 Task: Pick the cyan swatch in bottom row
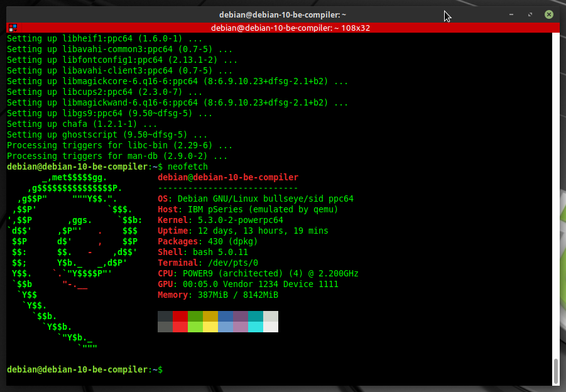pyautogui.click(x=256, y=327)
